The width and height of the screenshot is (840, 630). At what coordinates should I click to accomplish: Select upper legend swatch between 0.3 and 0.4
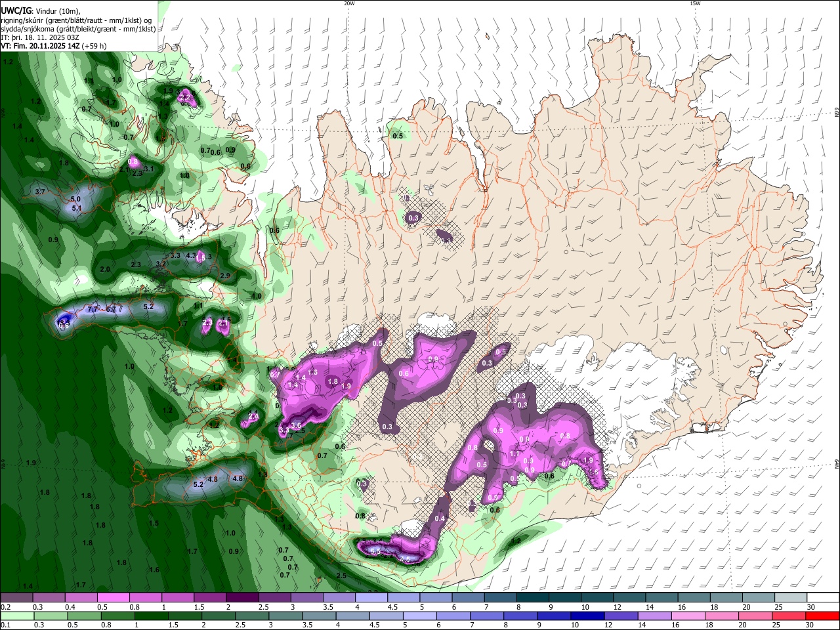[49, 598]
